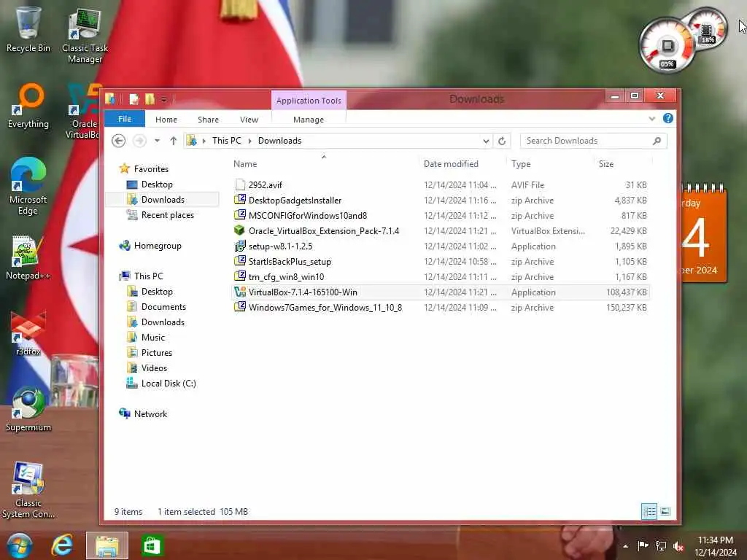The height and width of the screenshot is (560, 747).
Task: Sort by the Size column header
Action: (x=606, y=164)
